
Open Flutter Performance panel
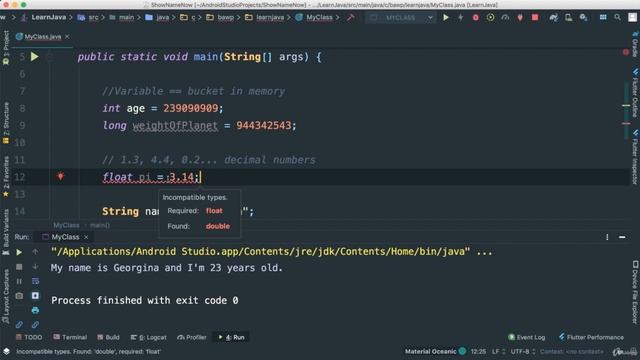click(591, 337)
